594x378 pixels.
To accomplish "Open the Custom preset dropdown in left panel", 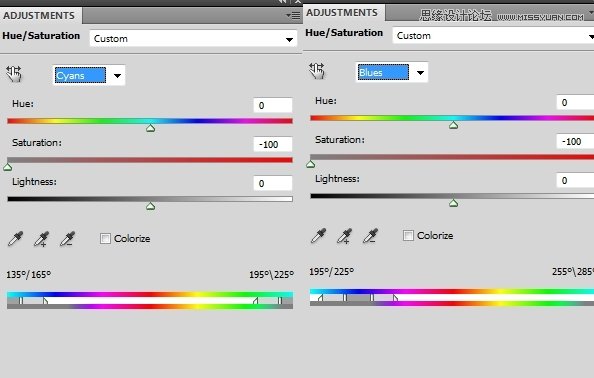I will (193, 39).
